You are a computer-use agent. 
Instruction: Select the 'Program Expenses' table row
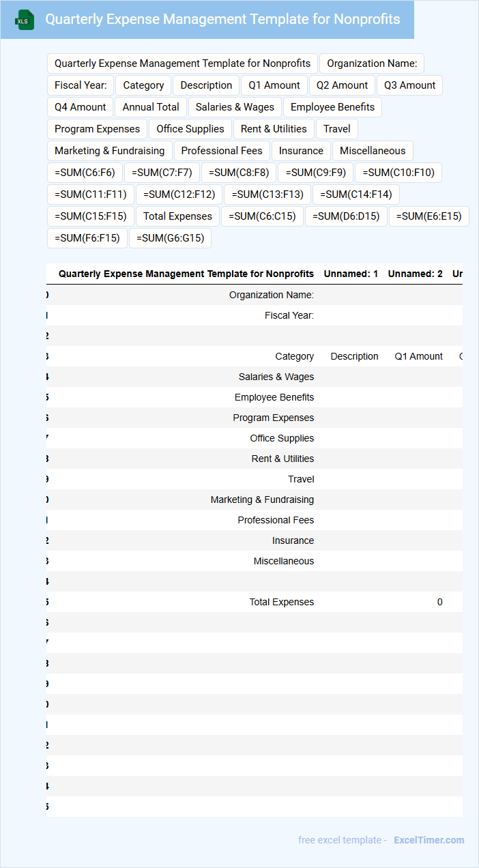click(255, 418)
